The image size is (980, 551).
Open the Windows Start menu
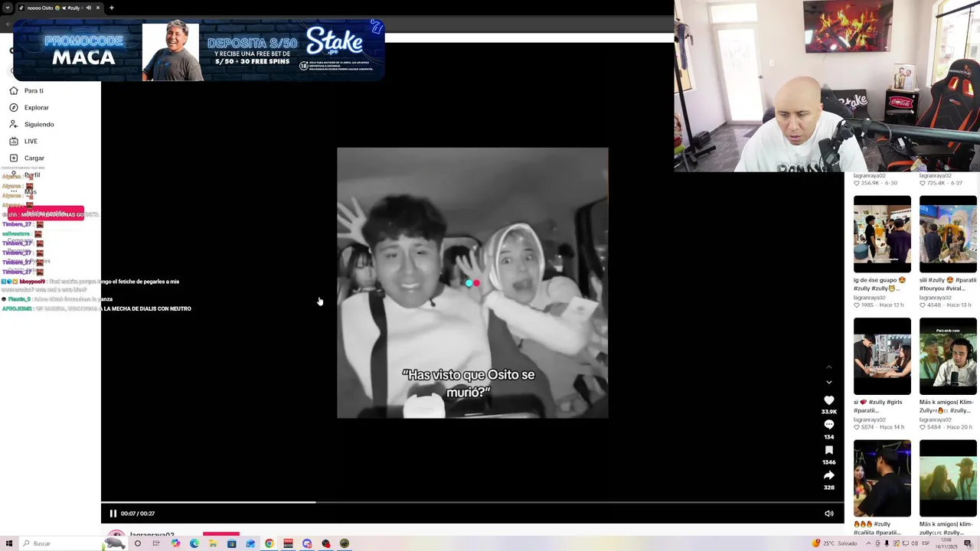point(9,543)
